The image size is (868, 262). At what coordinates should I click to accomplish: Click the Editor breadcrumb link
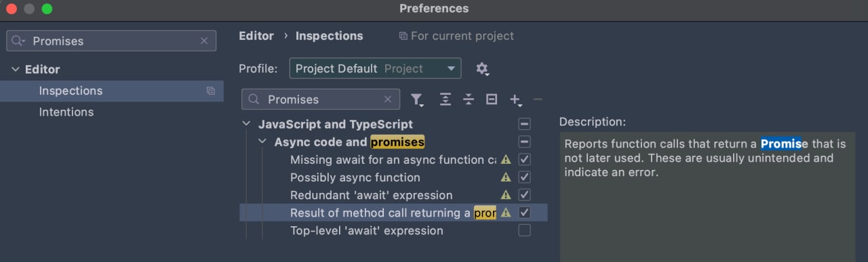(x=256, y=36)
